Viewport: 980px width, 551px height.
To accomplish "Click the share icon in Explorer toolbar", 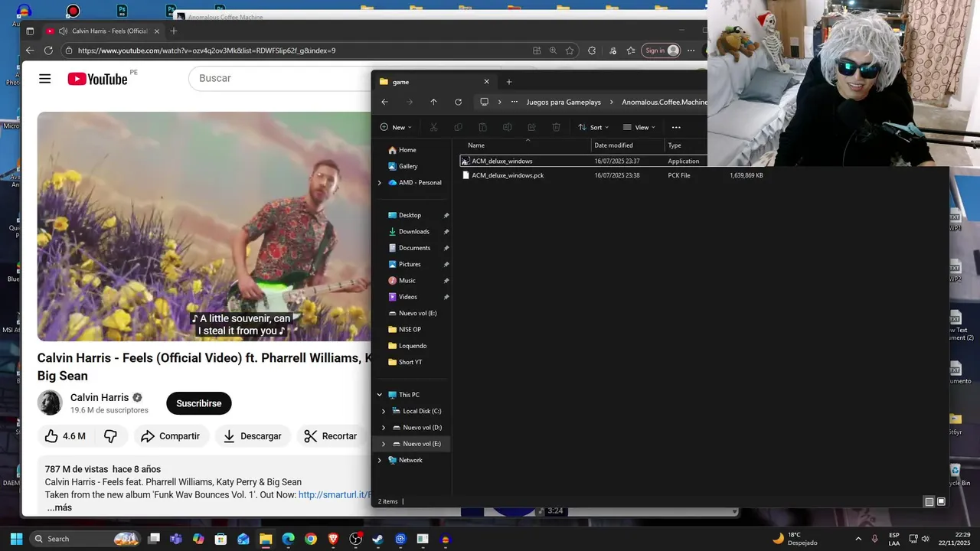I will tap(531, 127).
